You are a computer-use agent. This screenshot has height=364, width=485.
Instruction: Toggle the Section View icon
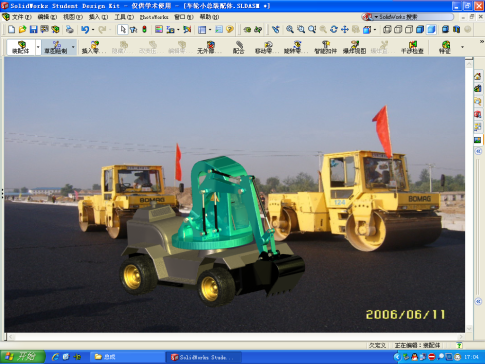tap(456, 30)
